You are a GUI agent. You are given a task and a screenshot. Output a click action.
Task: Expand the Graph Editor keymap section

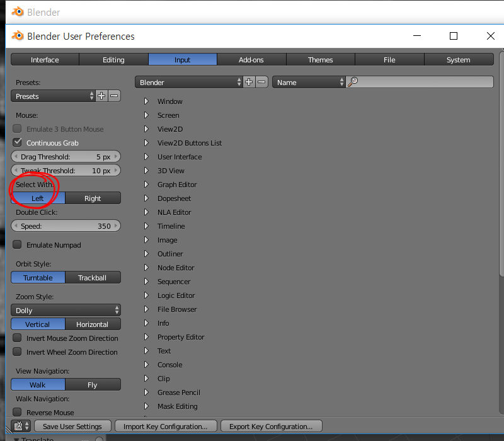coord(146,184)
